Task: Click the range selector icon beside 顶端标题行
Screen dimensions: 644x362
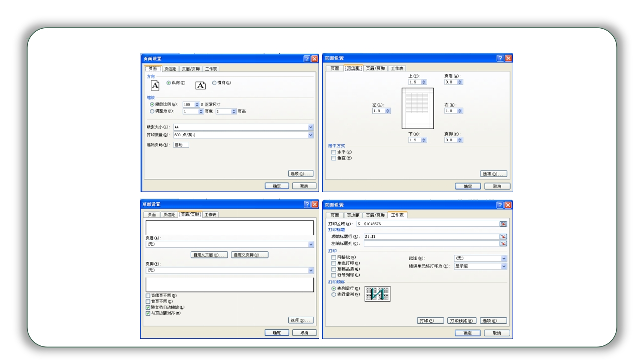Action: tap(504, 237)
